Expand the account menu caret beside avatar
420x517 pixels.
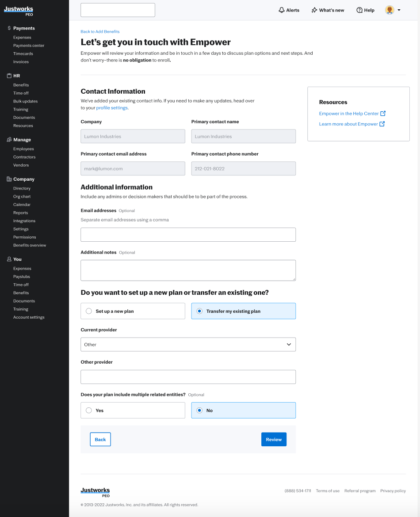(399, 10)
